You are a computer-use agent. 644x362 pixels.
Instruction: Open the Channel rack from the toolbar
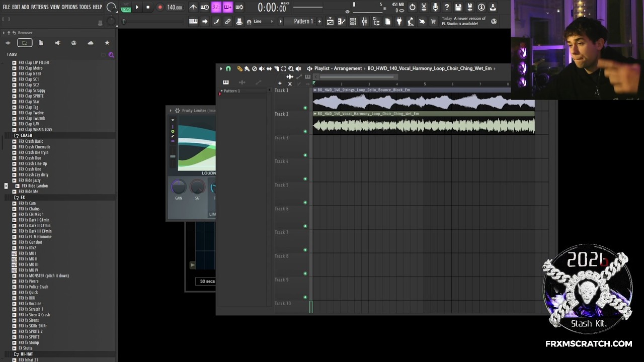(353, 21)
